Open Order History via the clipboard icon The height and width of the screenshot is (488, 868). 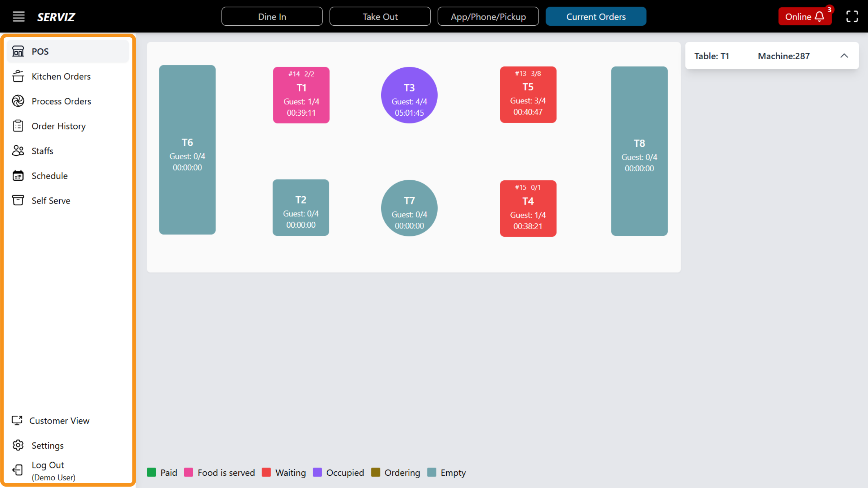18,126
